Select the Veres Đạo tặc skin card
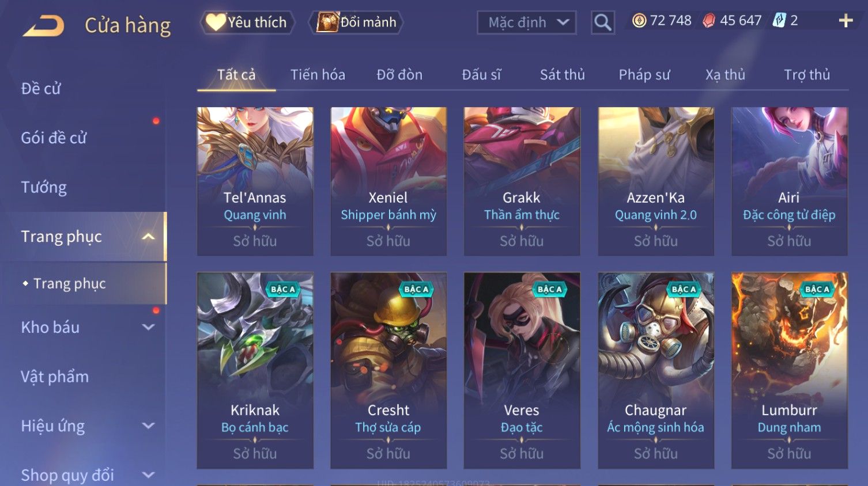Screen dimensions: 868x486 point(522,370)
